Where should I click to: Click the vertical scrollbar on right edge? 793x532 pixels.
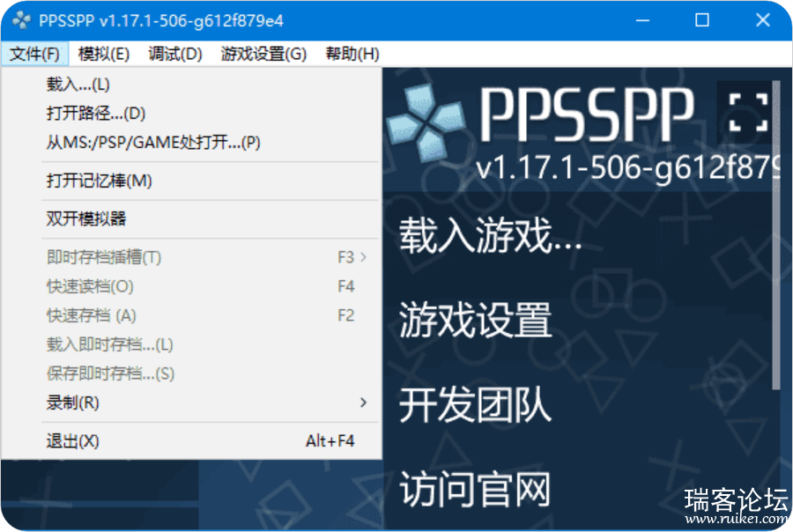point(776,235)
